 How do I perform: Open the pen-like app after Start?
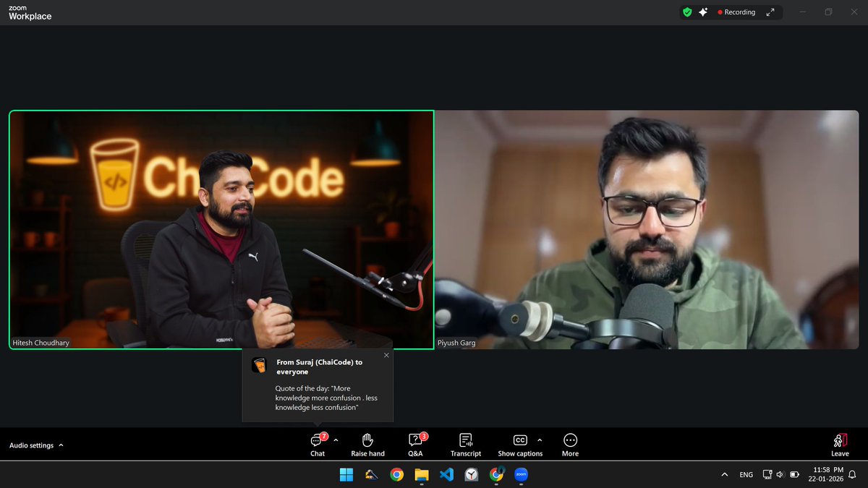[372, 475]
